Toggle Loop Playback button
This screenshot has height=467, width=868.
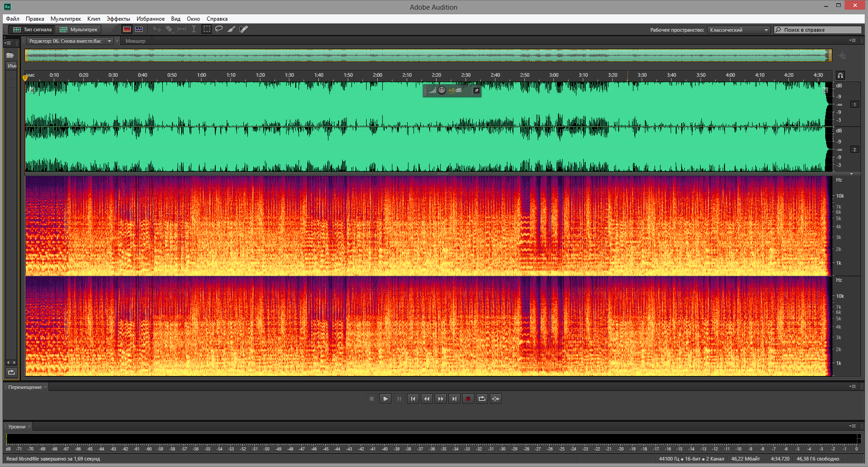coord(482,399)
